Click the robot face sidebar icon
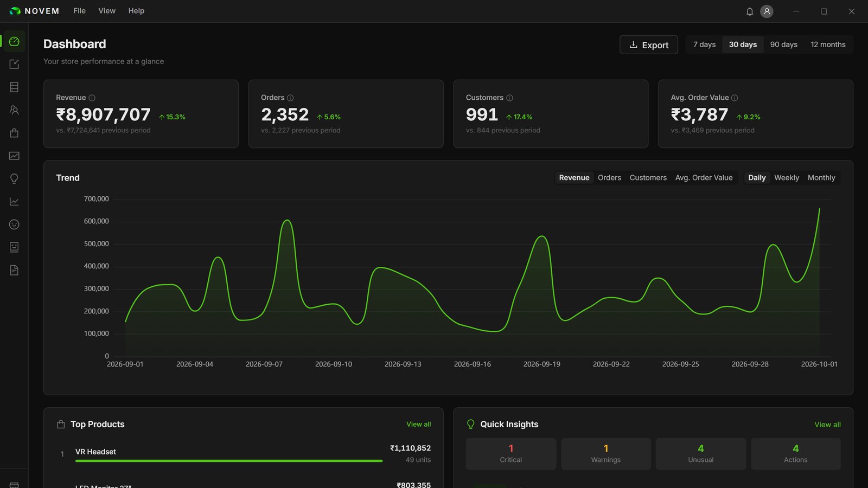This screenshot has height=488, width=868. pos(14,247)
